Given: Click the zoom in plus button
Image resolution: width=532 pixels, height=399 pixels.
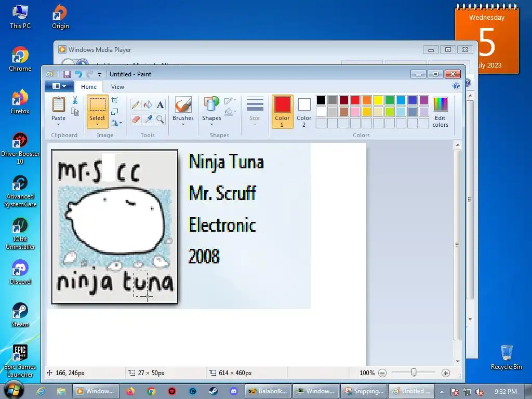Looking at the screenshot, I should [x=445, y=373].
